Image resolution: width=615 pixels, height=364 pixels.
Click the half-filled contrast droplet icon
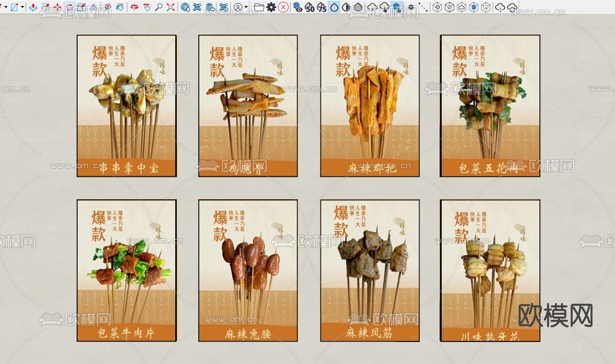click(x=346, y=6)
